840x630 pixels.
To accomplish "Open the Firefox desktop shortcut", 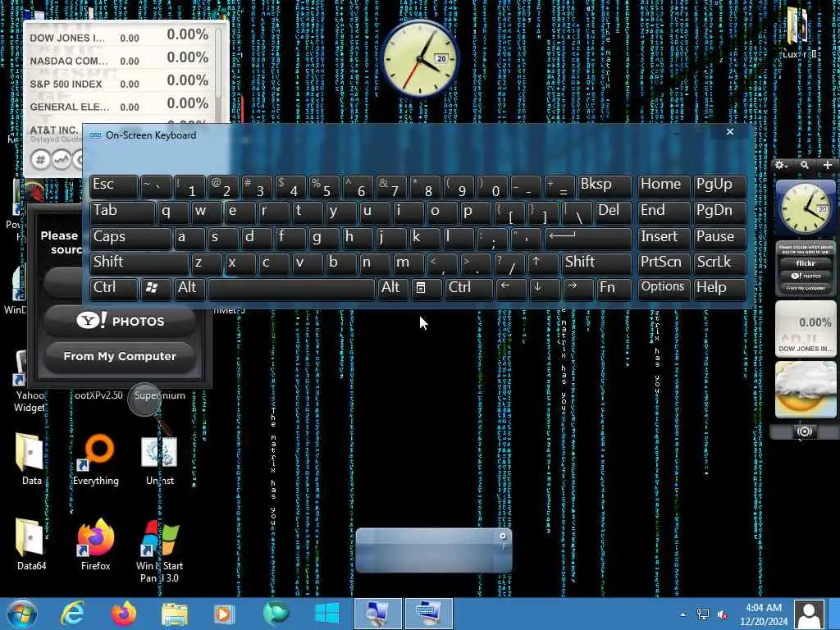I will click(96, 544).
